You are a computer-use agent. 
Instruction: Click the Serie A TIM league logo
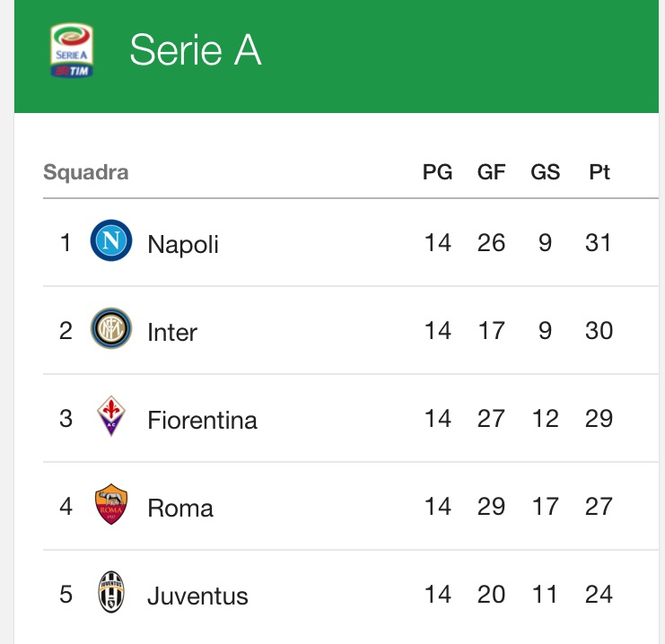[72, 50]
